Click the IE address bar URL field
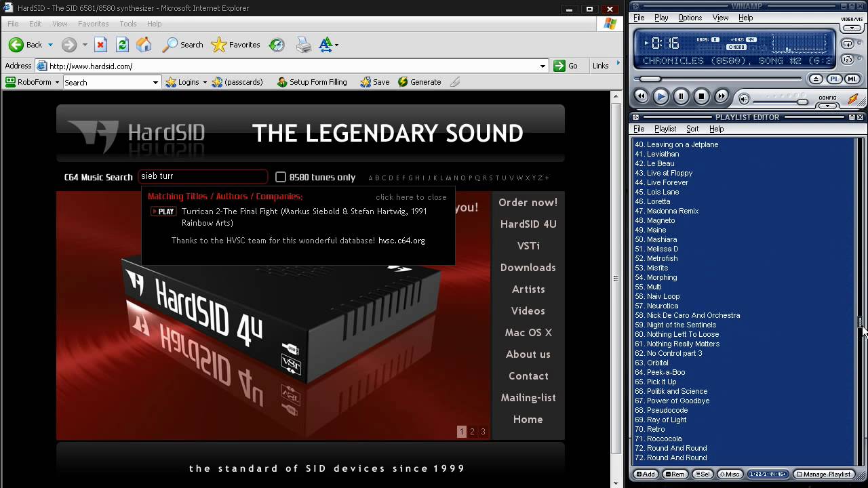The height and width of the screenshot is (488, 868). [292, 66]
